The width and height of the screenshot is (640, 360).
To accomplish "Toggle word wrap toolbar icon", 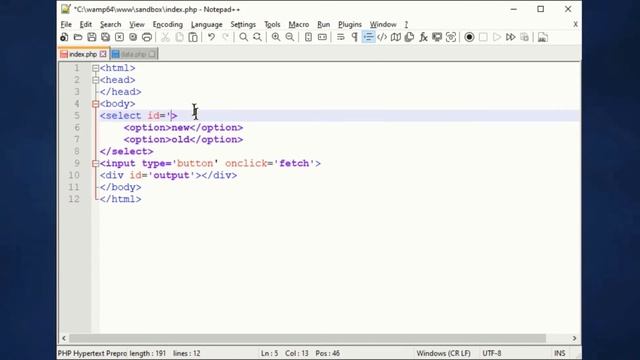I will pyautogui.click(x=340, y=37).
